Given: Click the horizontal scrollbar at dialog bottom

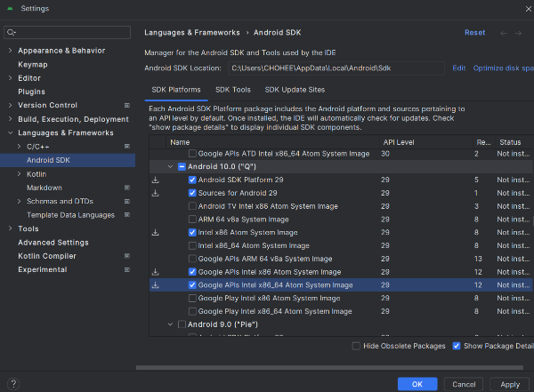Looking at the screenshot, I should pyautogui.click(x=329, y=367).
